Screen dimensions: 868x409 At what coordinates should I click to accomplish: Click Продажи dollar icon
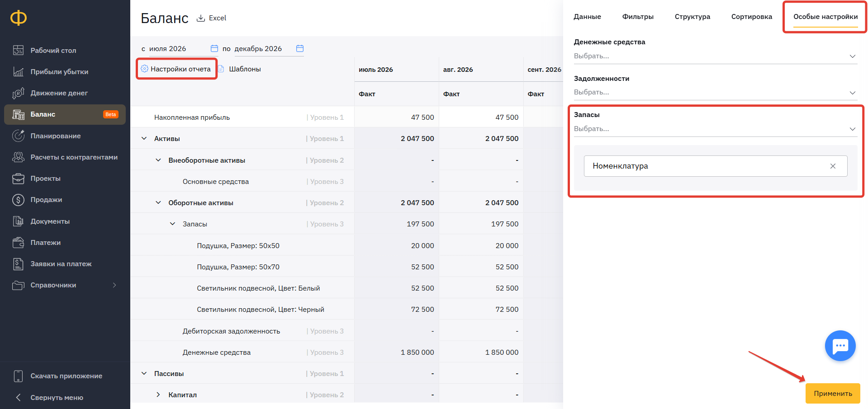[18, 200]
